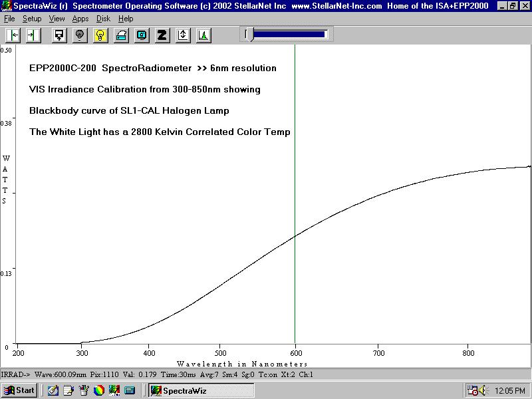Click the quick launch SpectraWiz icon
Viewport: 532px width, 399px height.
tap(114, 390)
